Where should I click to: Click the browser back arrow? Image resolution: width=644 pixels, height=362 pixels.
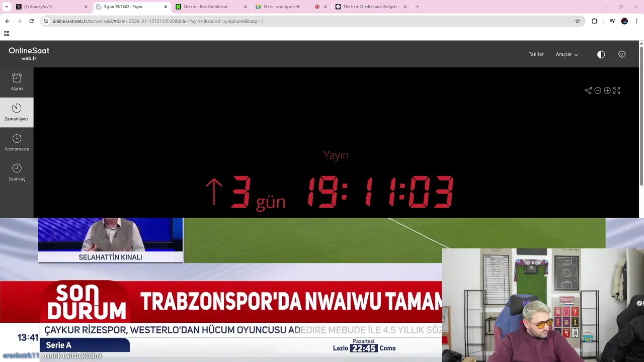click(7, 21)
